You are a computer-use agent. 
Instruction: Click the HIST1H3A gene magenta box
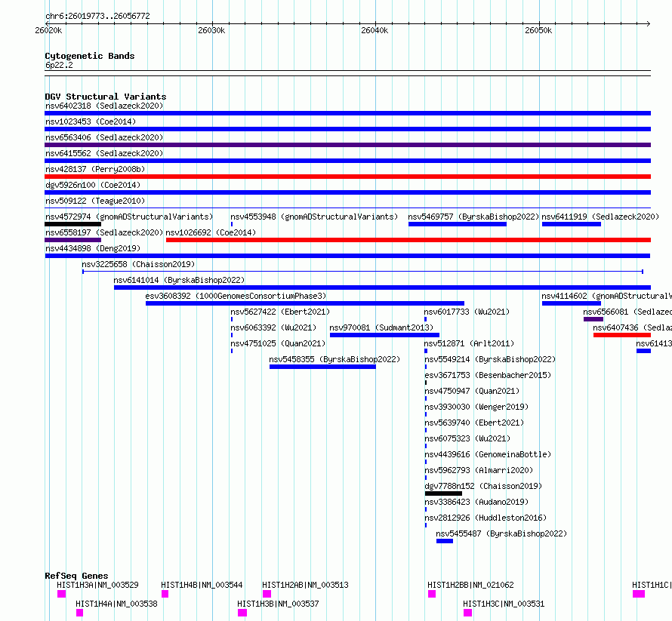[61, 594]
